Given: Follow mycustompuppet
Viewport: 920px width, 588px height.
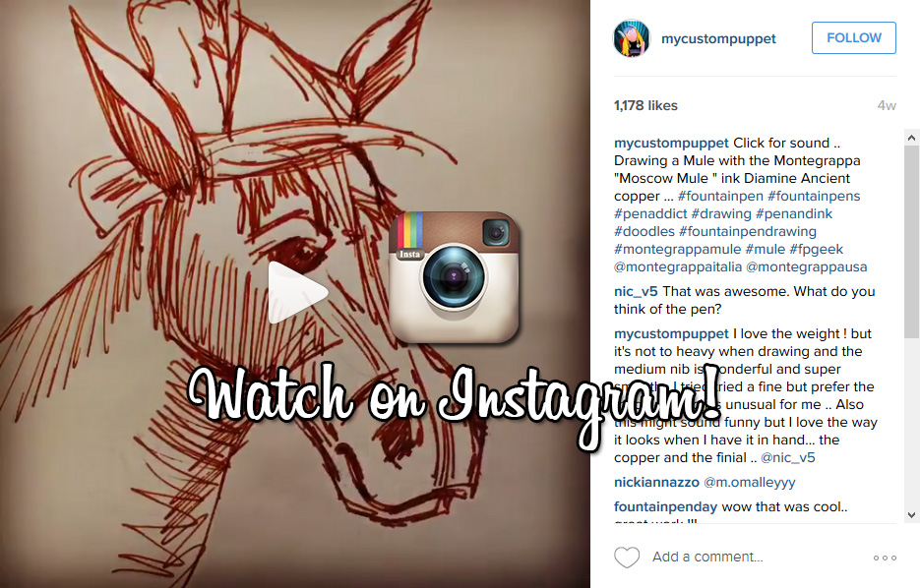Looking at the screenshot, I should click(x=854, y=38).
